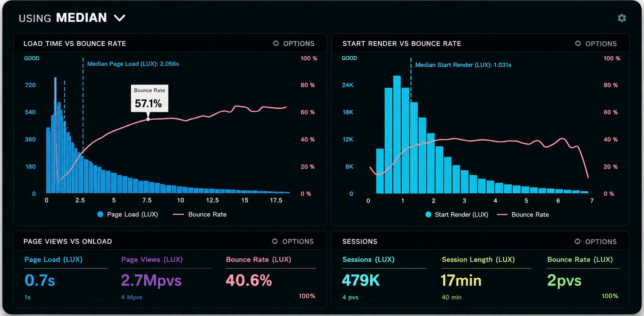The height and width of the screenshot is (316, 644).
Task: Open the settings gear icon
Action: (x=622, y=18)
